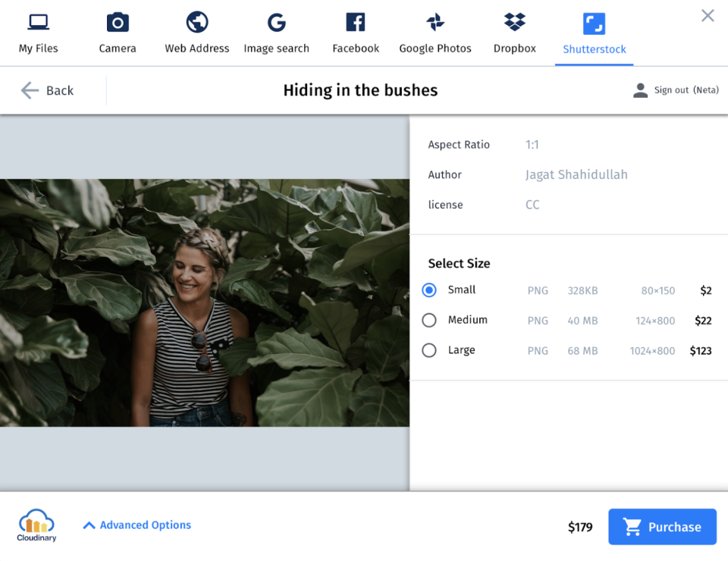Click the Purchase button

(x=662, y=526)
